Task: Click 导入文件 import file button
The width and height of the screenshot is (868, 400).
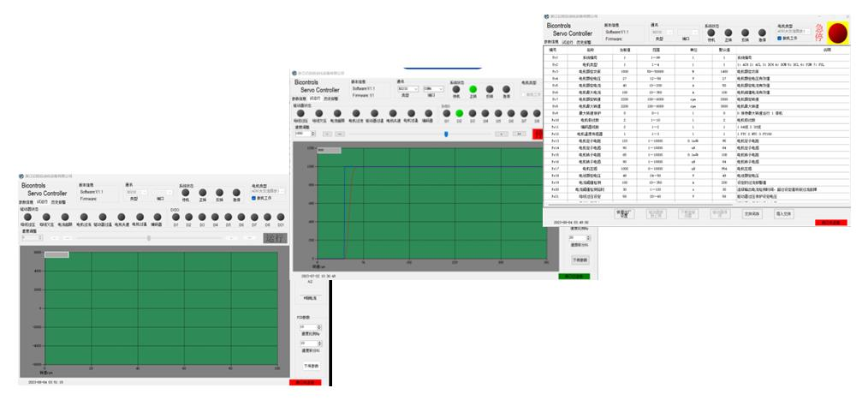Action: [783, 214]
